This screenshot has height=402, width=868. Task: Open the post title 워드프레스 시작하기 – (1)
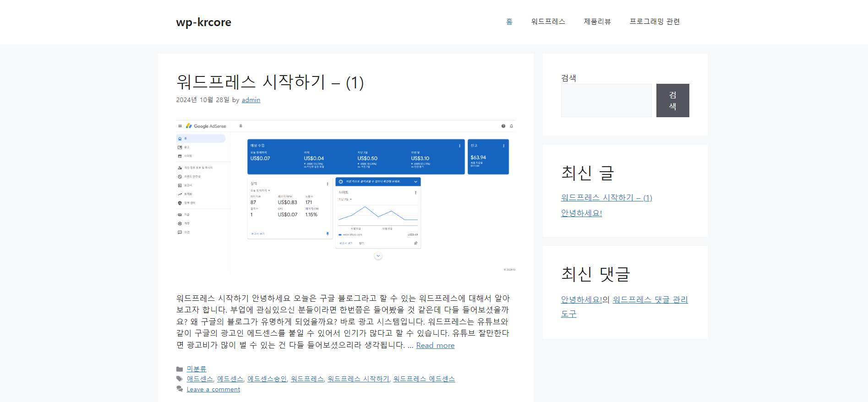pyautogui.click(x=270, y=82)
